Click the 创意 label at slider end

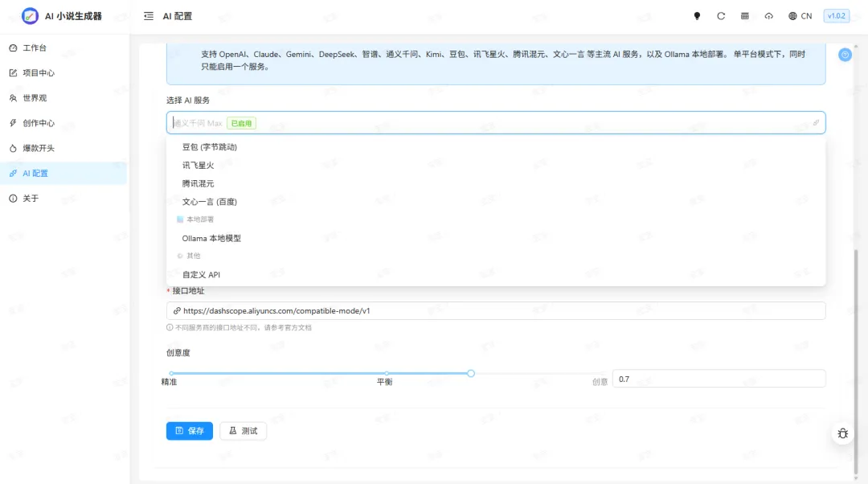pos(600,382)
